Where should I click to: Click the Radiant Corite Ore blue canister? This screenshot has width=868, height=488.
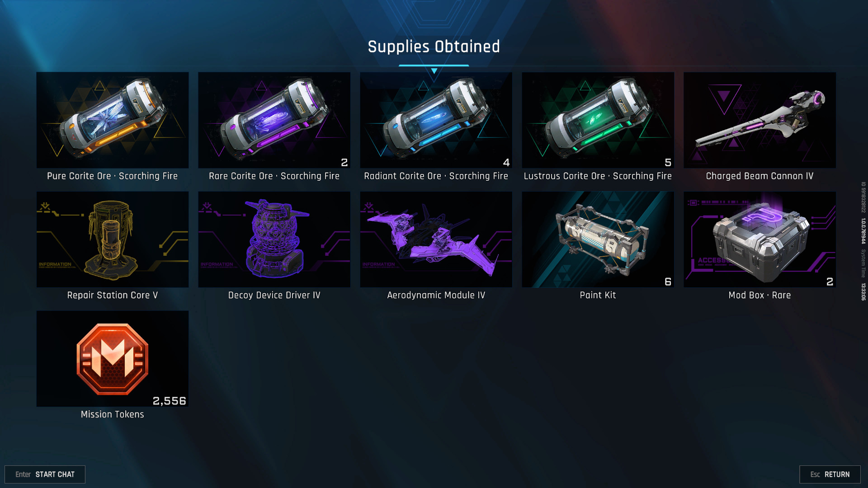click(436, 120)
